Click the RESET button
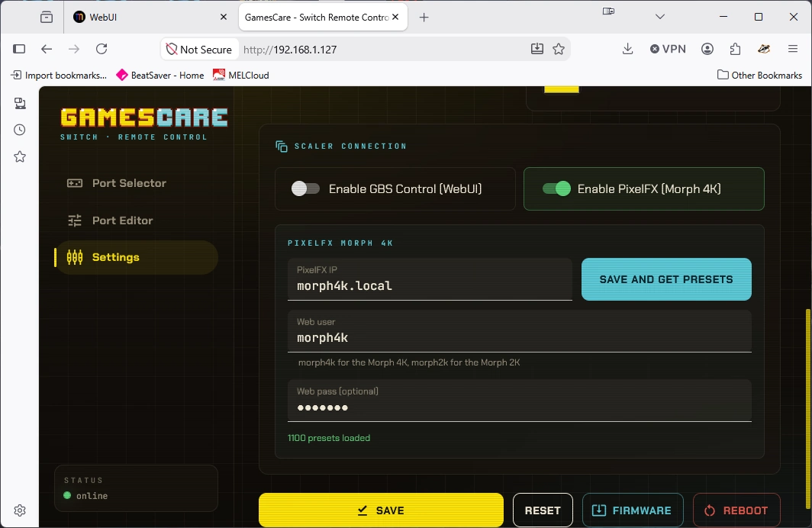Screen dimensions: 812x528 [x=543, y=510]
